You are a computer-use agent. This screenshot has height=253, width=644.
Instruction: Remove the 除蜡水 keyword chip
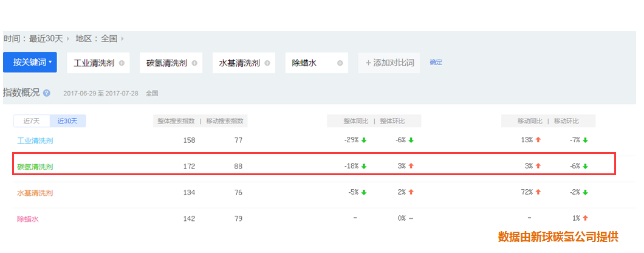[x=340, y=63]
